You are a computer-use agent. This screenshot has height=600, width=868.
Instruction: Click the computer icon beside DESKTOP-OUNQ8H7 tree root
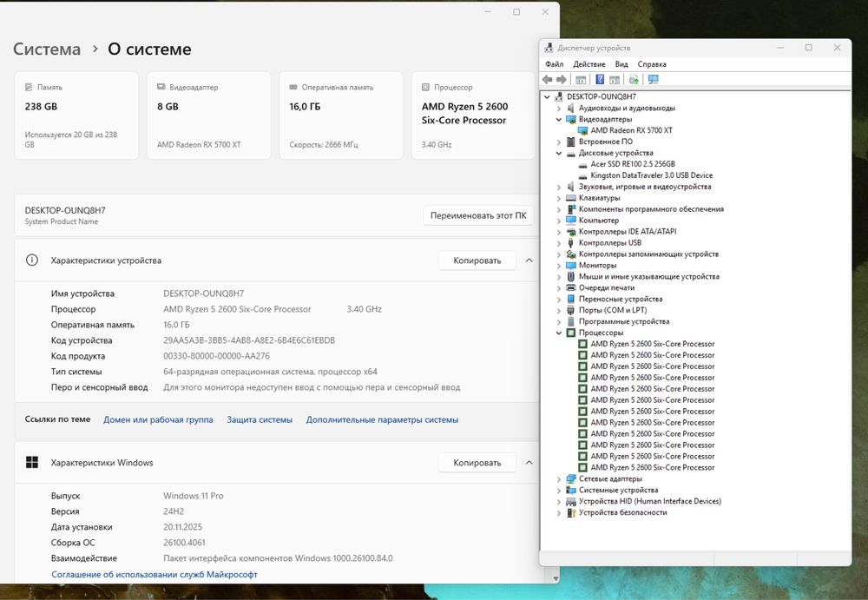click(558, 96)
